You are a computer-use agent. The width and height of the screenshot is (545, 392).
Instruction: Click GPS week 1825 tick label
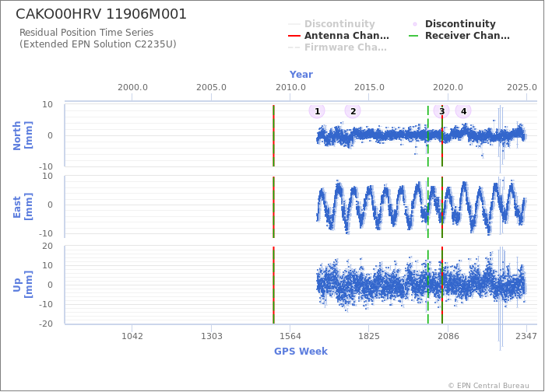coord(369,336)
